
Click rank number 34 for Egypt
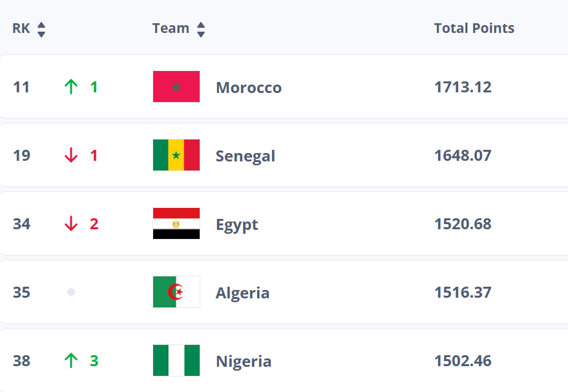[x=22, y=223]
